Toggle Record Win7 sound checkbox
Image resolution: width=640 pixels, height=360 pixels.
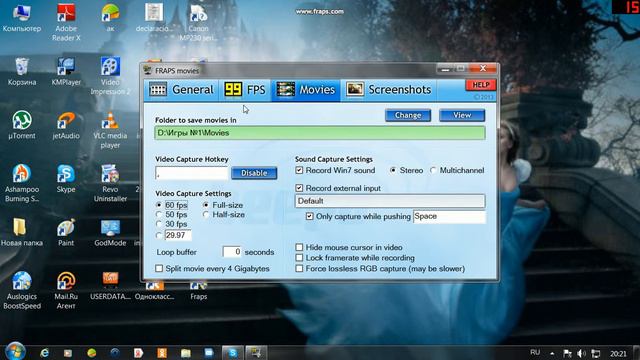299,170
